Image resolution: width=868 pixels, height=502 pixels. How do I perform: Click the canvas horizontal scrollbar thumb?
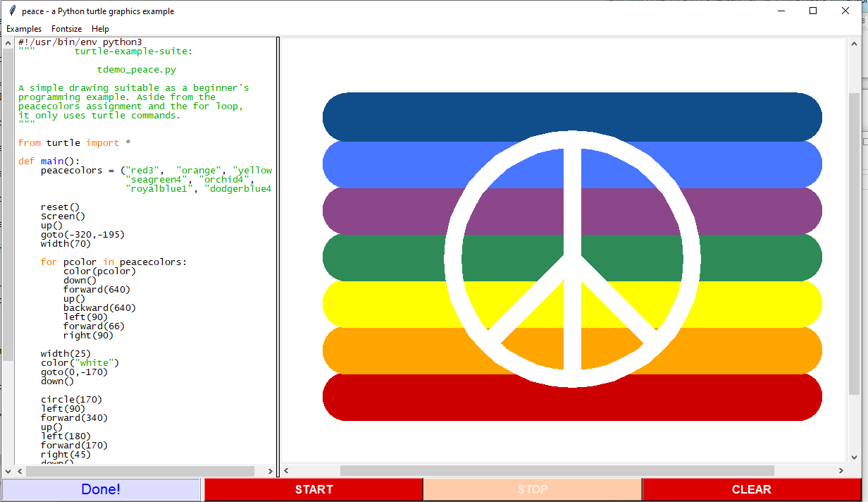point(557,471)
